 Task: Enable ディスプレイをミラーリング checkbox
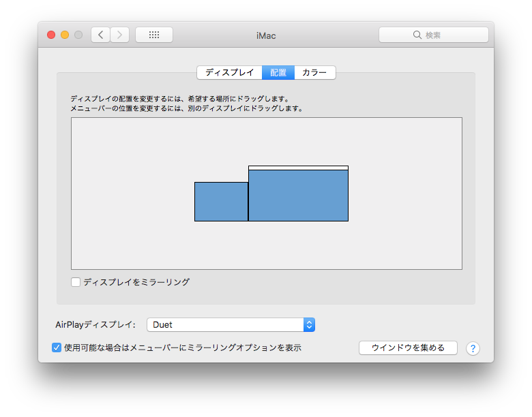point(75,282)
